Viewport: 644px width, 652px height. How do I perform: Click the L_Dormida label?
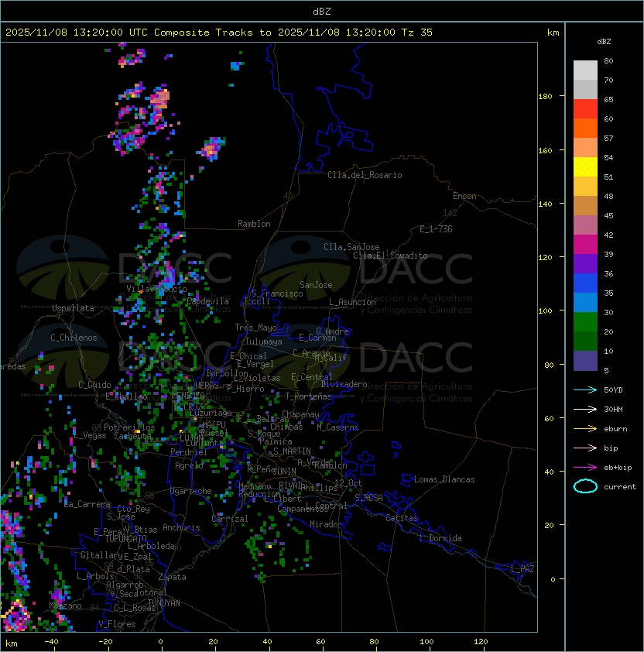point(440,538)
